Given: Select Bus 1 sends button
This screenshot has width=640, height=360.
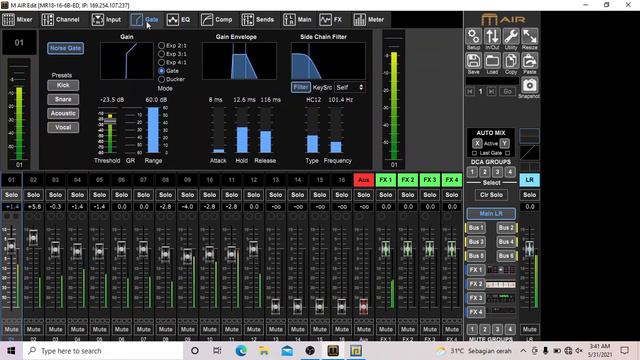Looking at the screenshot, I should 476,228.
